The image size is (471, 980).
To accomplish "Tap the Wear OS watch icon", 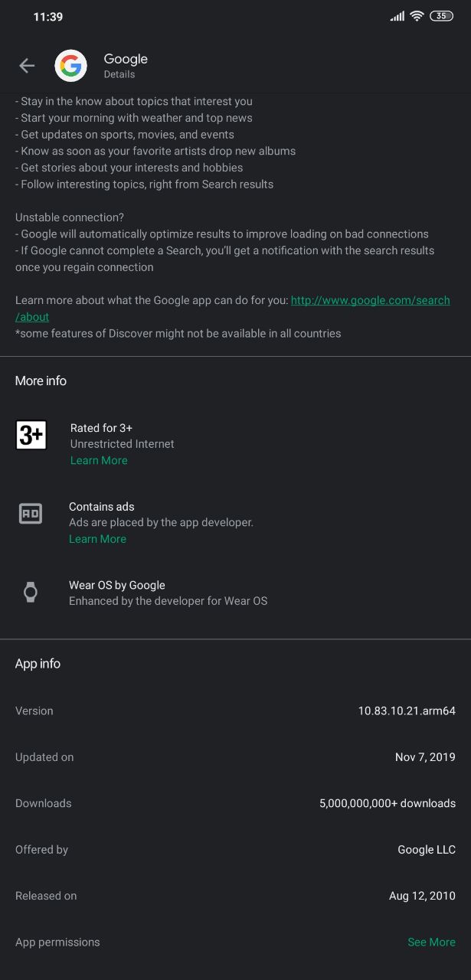I will click(x=31, y=592).
